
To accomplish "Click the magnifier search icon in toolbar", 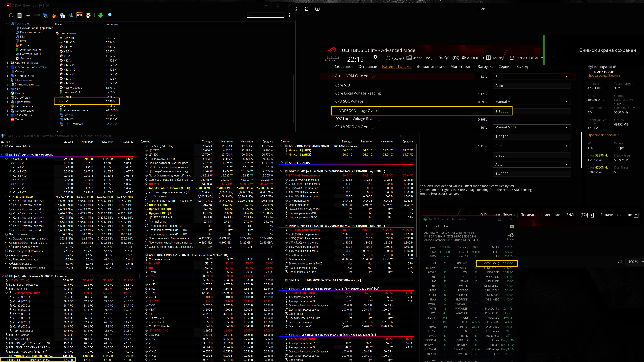I will point(109,15).
